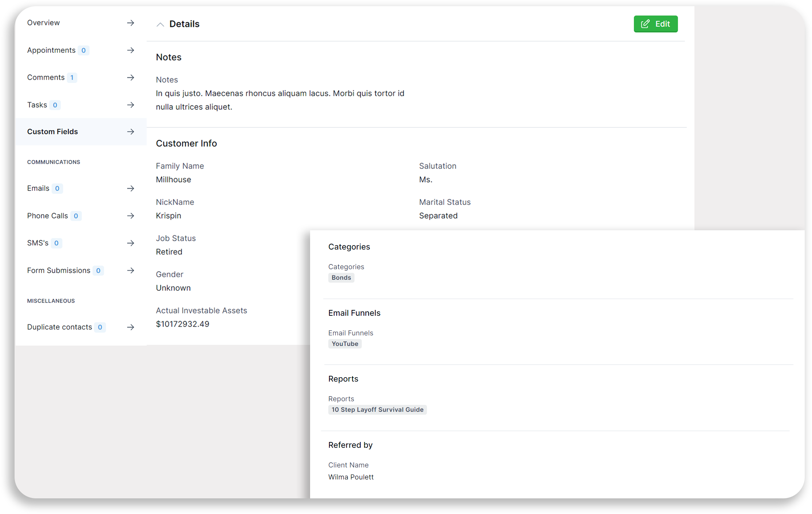This screenshot has height=514, width=812.
Task: Select Custom Fields in the sidebar
Action: click(x=52, y=132)
